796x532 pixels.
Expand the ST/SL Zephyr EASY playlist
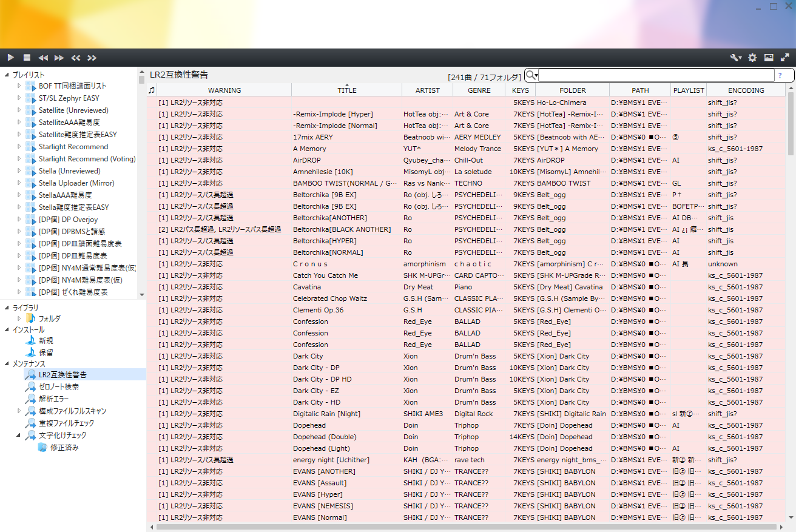pyautogui.click(x=19, y=98)
